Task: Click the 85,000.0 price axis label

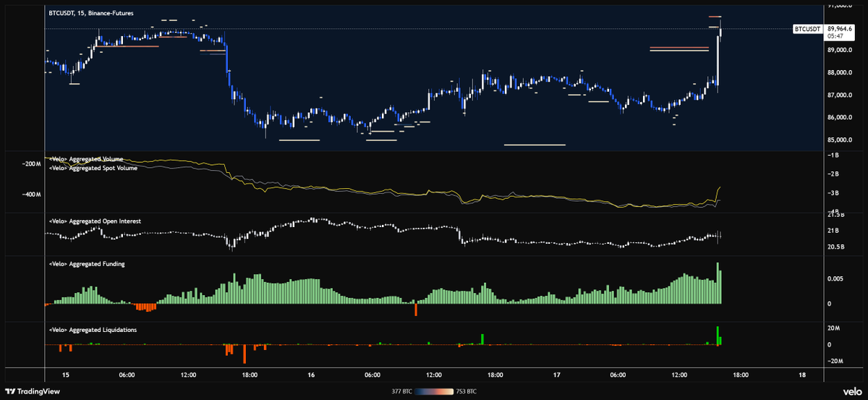Action: point(841,140)
